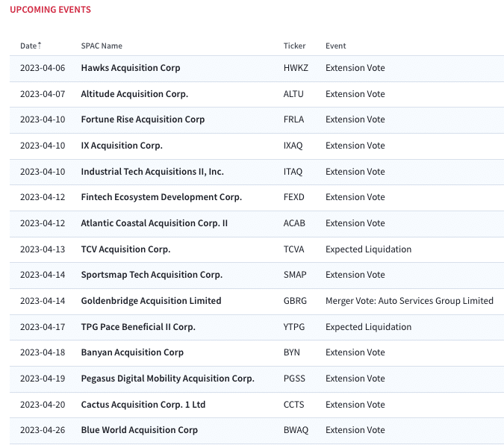The height and width of the screenshot is (448, 504).
Task: Click date 2023-04-18 in Banyan row
Action: pyautogui.click(x=43, y=352)
